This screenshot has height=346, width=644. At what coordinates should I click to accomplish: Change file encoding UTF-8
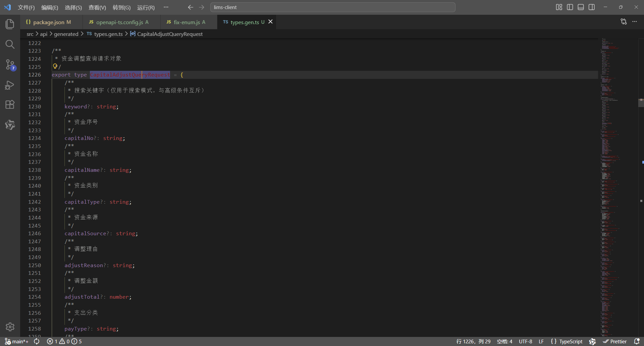pos(526,341)
